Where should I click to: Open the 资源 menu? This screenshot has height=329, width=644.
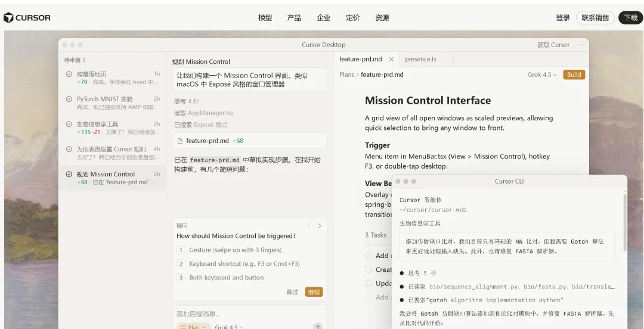tap(382, 18)
